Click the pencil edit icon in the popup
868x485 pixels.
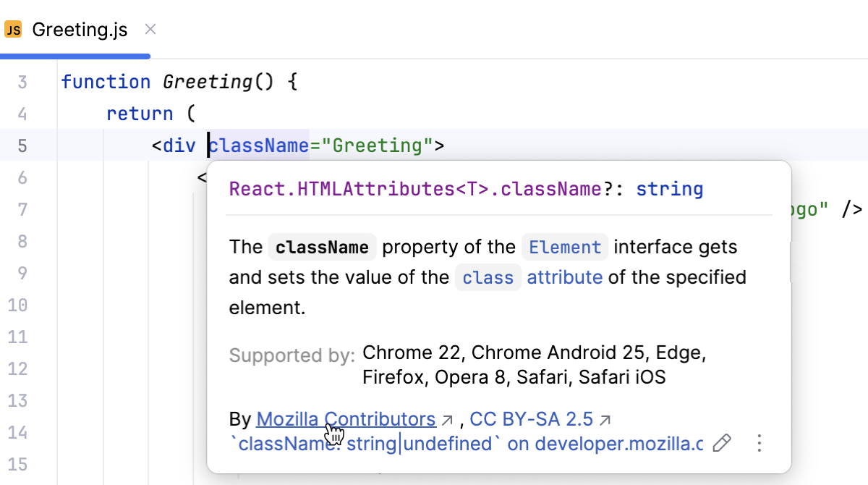click(722, 443)
